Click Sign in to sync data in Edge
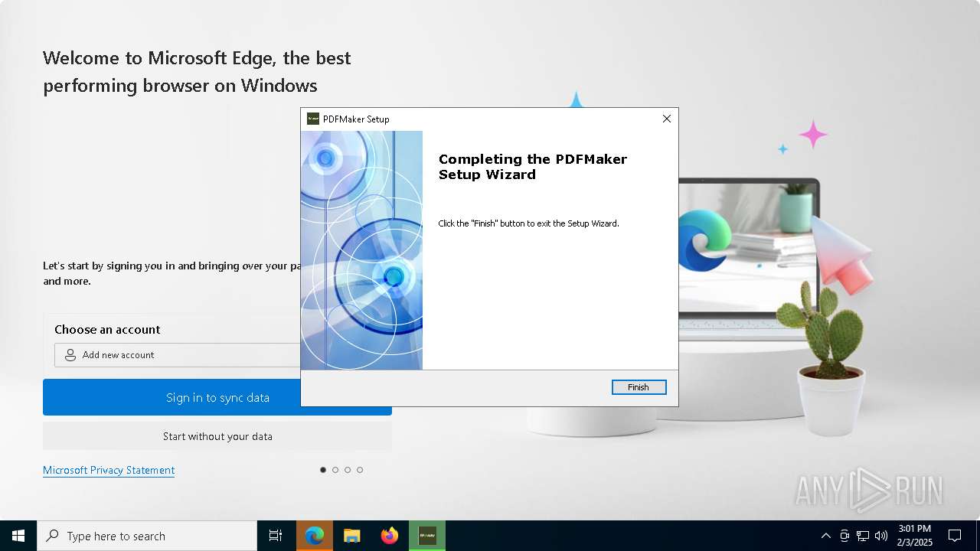The width and height of the screenshot is (980, 551). coord(217,397)
